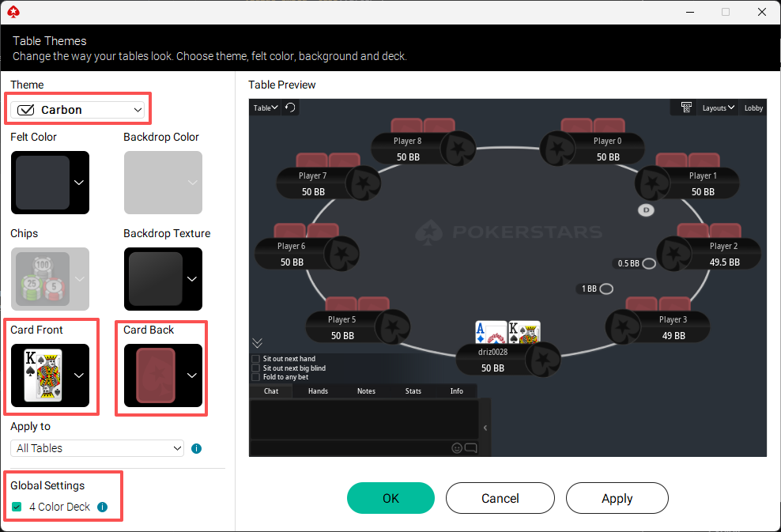Click Player 2 avatar star icon

(674, 254)
